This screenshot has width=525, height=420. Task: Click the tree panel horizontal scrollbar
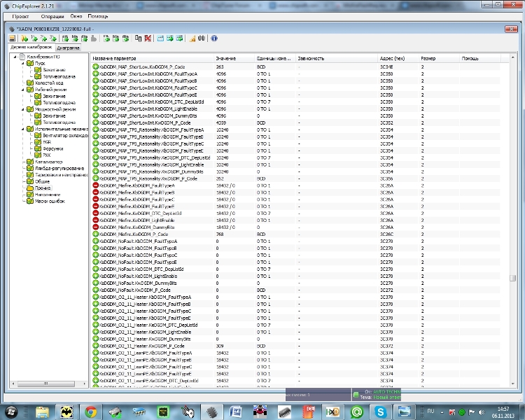[45, 384]
